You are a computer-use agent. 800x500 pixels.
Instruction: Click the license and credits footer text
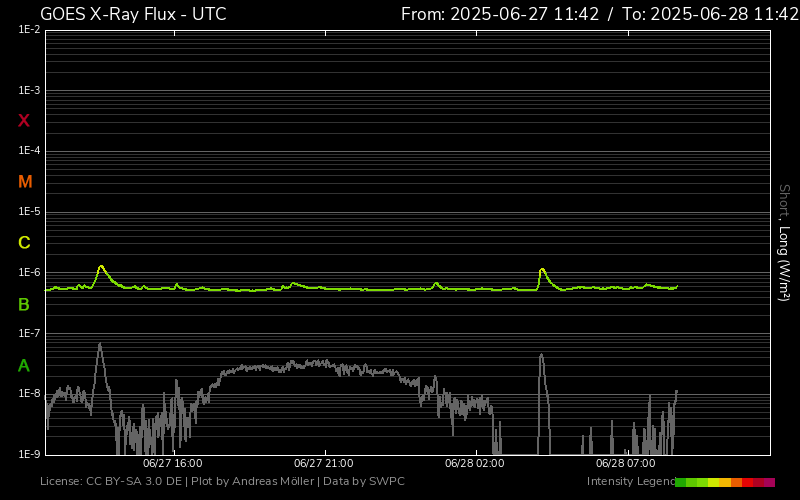tap(222, 482)
